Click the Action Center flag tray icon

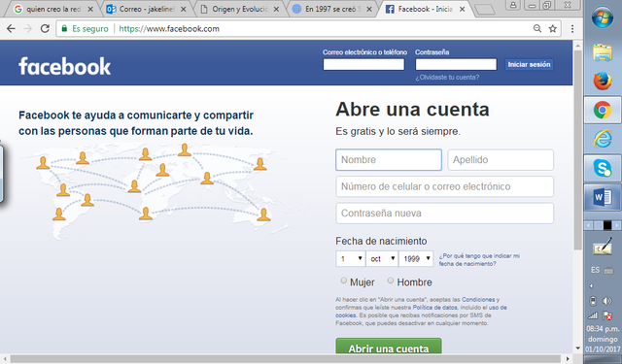607,315
